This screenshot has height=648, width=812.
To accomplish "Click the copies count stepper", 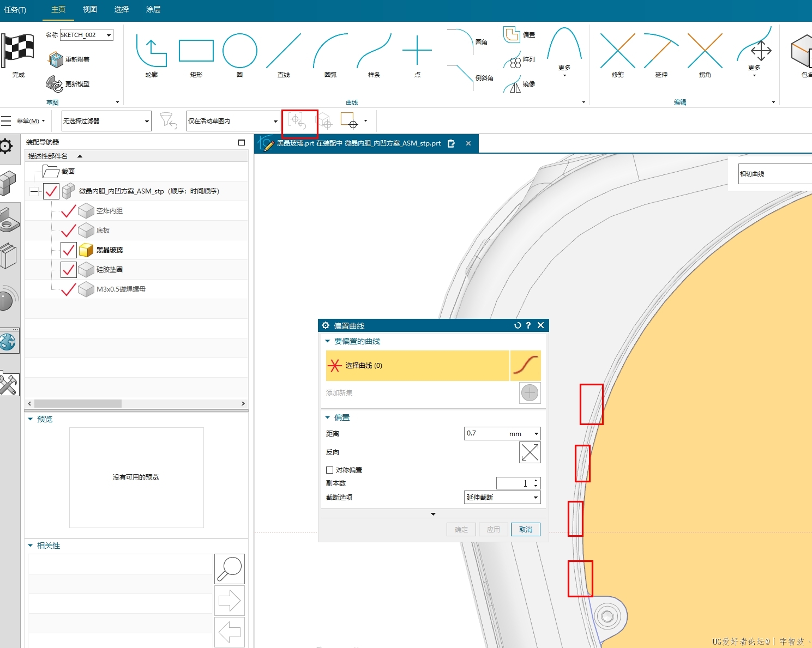I will click(x=536, y=483).
